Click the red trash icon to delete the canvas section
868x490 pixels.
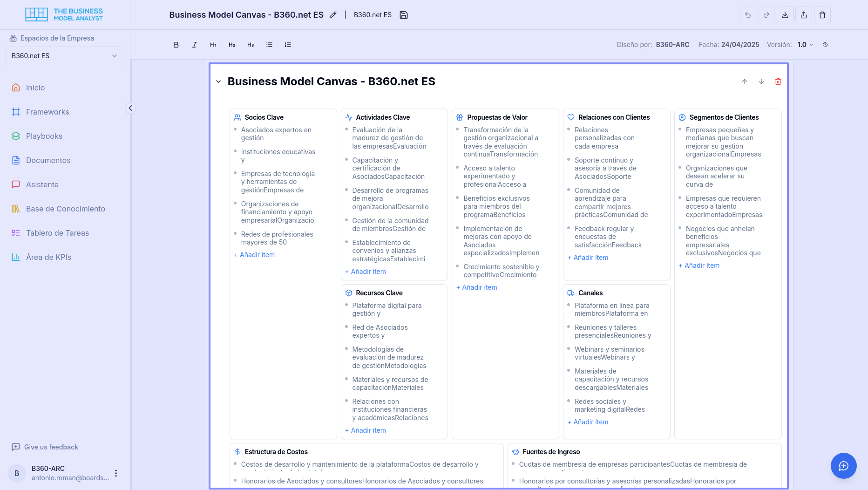(x=778, y=82)
